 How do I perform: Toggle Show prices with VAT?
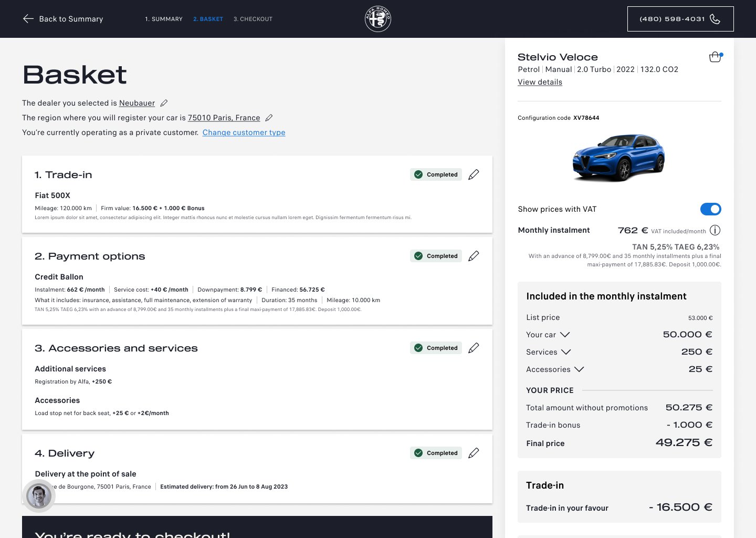711,209
